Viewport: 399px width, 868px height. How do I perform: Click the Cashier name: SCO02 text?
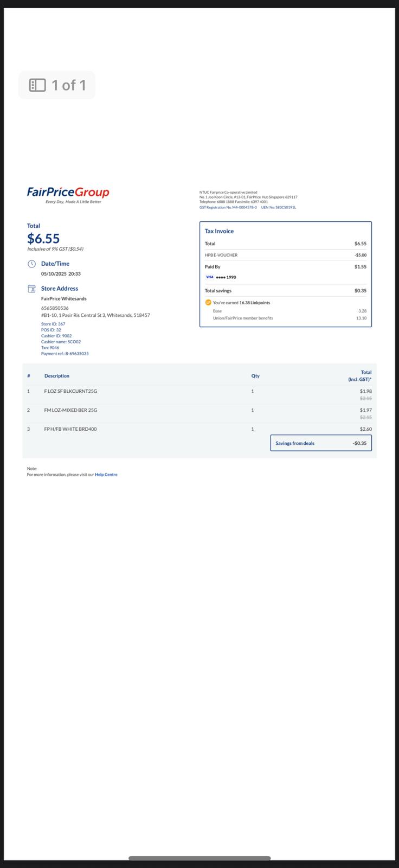click(61, 342)
